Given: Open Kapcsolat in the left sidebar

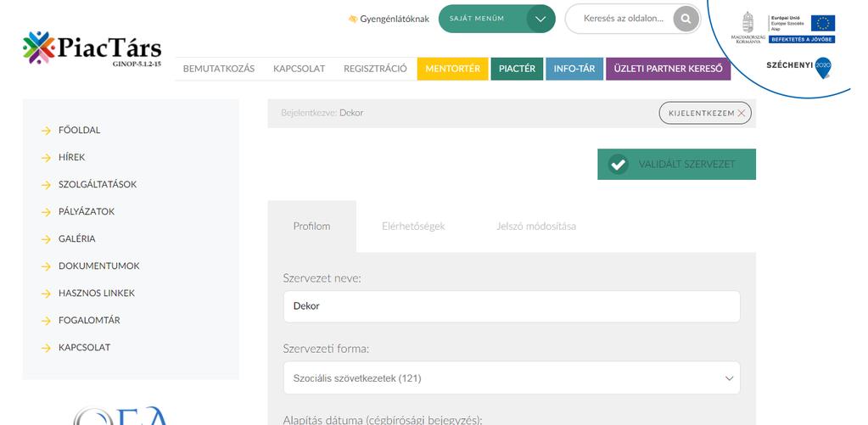Looking at the screenshot, I should [x=85, y=348].
